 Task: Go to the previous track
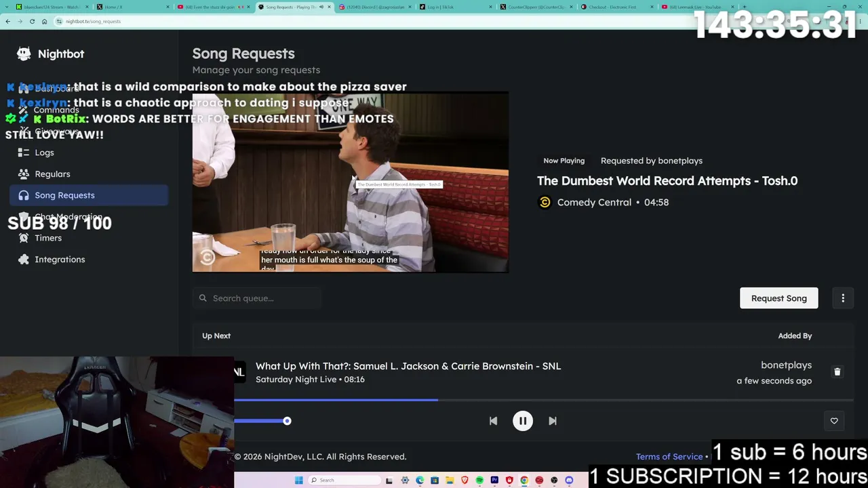coord(493,421)
